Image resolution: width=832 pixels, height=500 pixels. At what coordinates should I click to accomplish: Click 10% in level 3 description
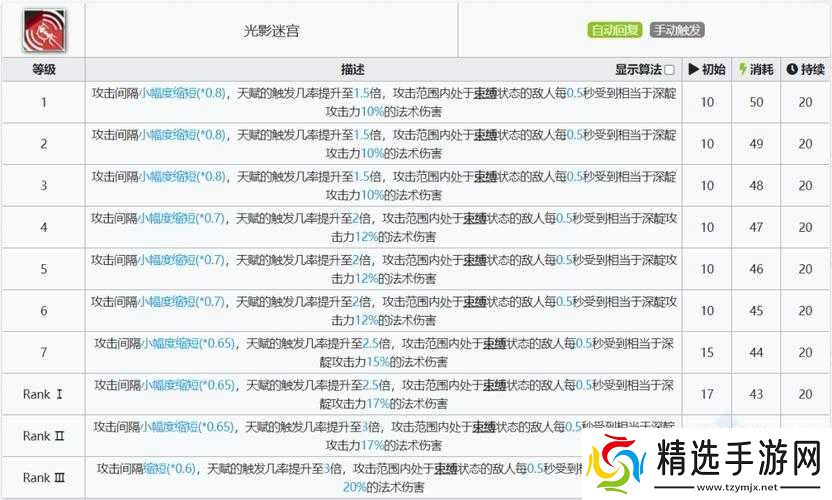372,195
